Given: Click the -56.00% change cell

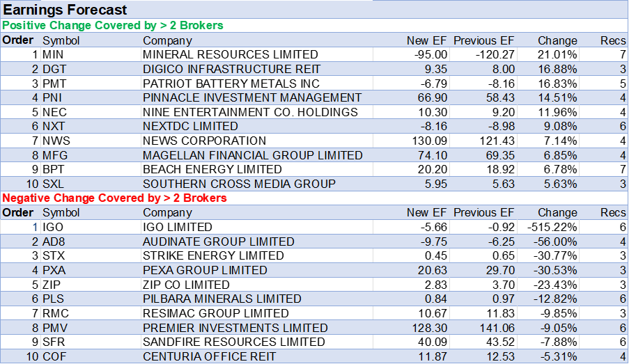Looking at the screenshot, I should 557,242.
